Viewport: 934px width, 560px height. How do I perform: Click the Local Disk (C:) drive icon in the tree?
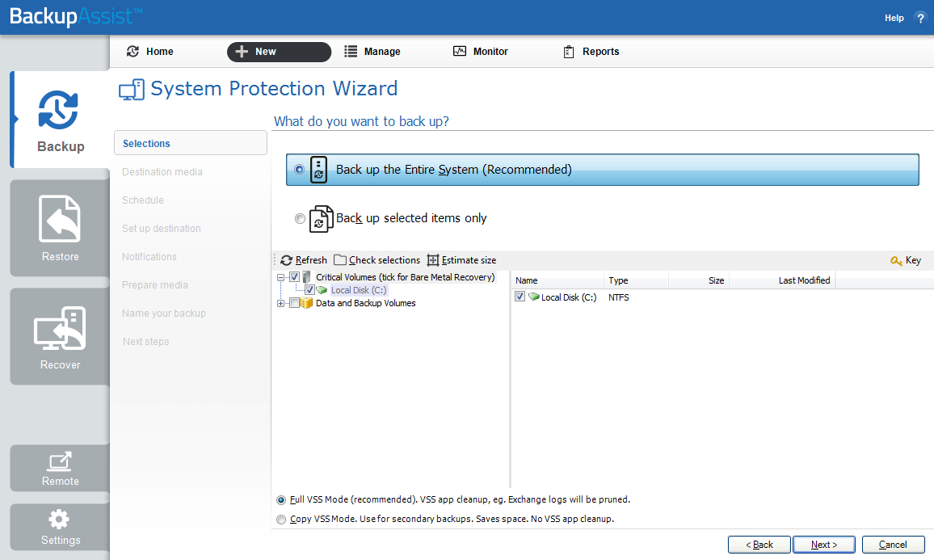pyautogui.click(x=322, y=290)
